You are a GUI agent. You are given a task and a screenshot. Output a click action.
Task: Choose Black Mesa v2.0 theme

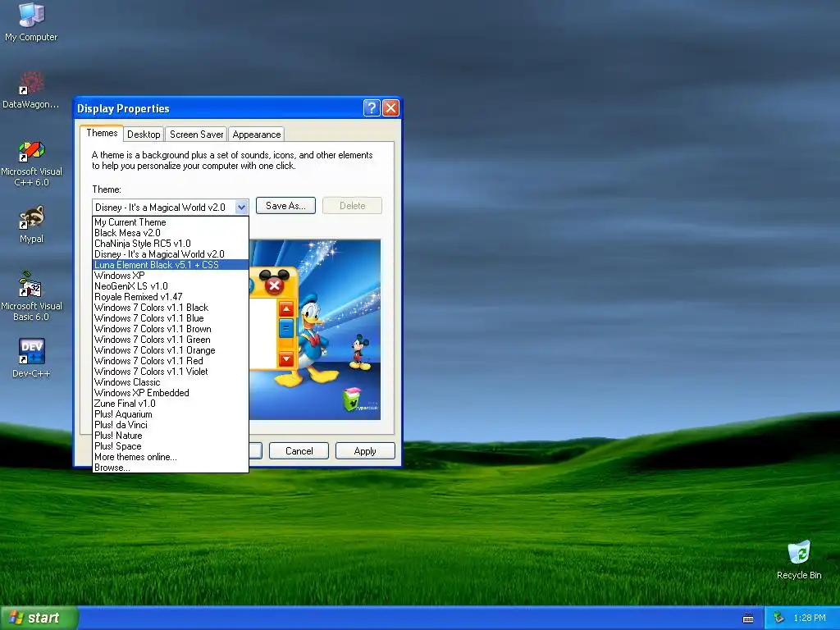pyautogui.click(x=171, y=232)
